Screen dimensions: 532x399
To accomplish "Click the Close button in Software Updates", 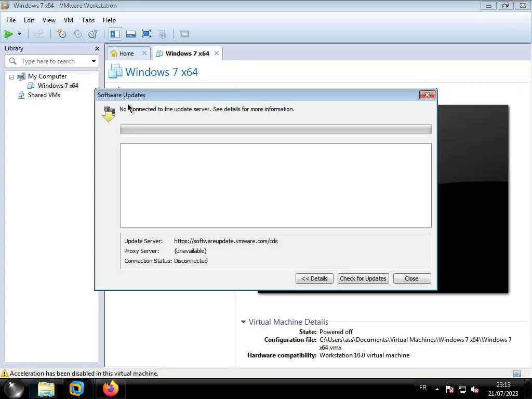I will point(412,278).
